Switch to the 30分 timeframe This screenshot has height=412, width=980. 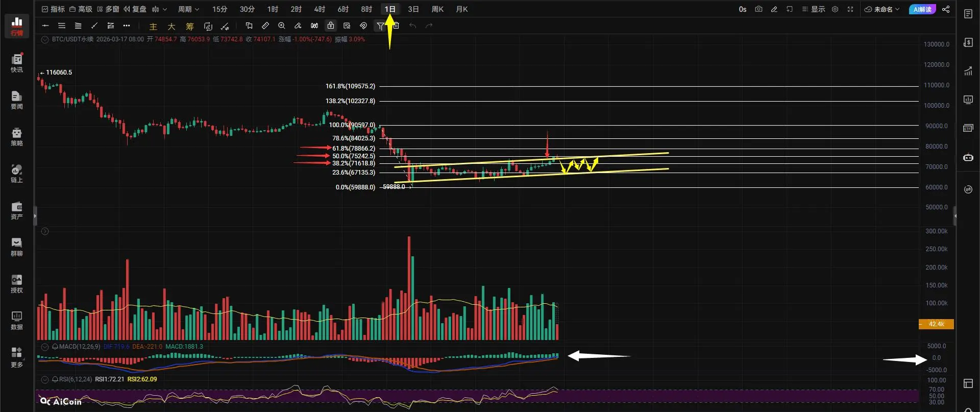(x=247, y=9)
